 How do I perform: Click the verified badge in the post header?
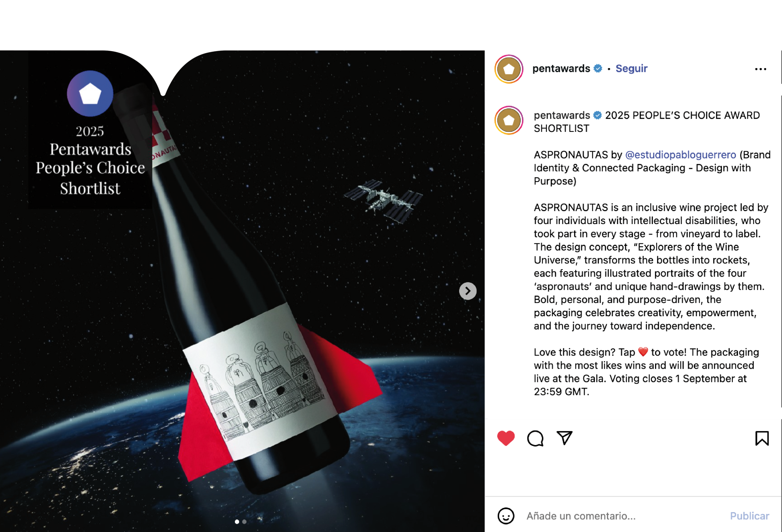pos(597,69)
